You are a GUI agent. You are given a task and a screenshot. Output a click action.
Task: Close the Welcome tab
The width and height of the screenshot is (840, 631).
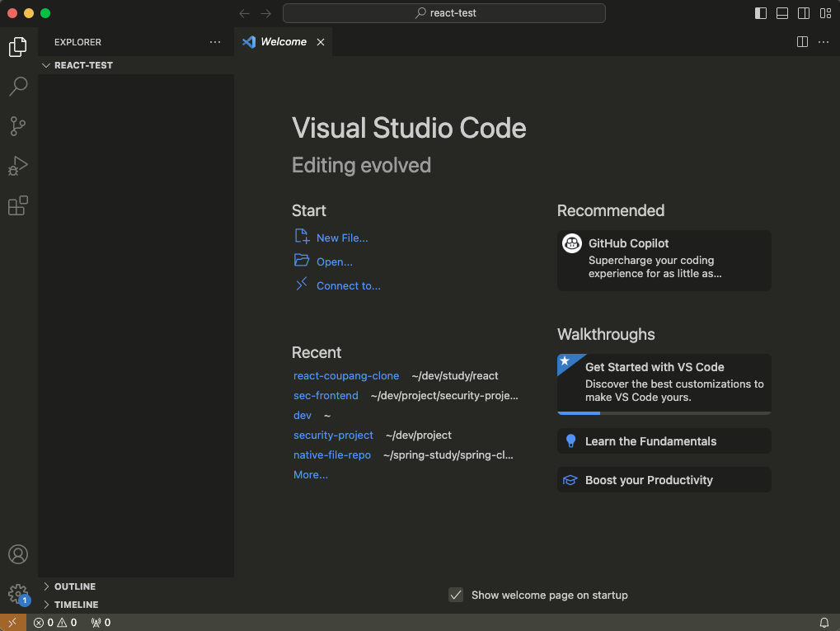pyautogui.click(x=321, y=42)
